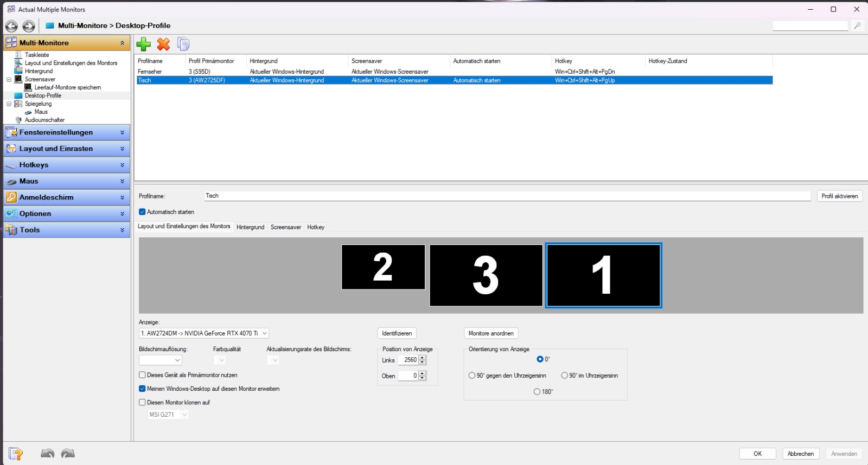
Task: Select Maus under Spiegelung in tree
Action: (x=41, y=112)
